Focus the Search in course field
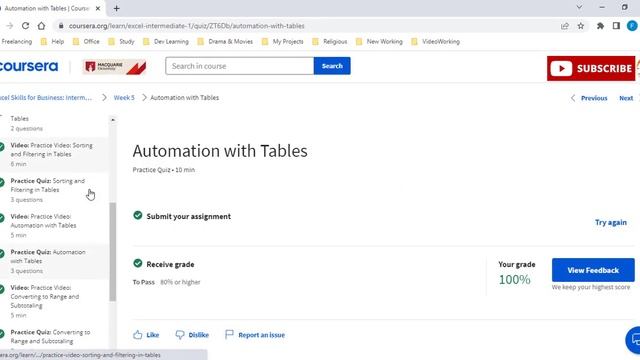Viewport: 640px width, 360px height. point(240,66)
